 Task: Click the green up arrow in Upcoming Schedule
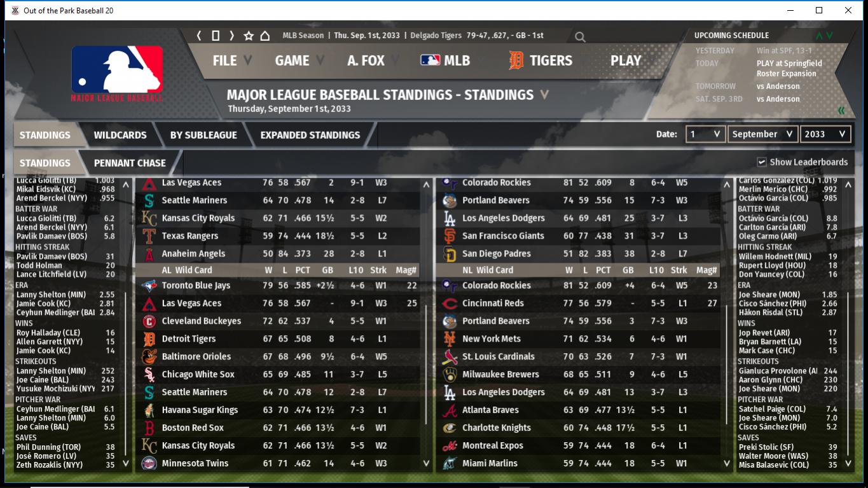coord(819,36)
